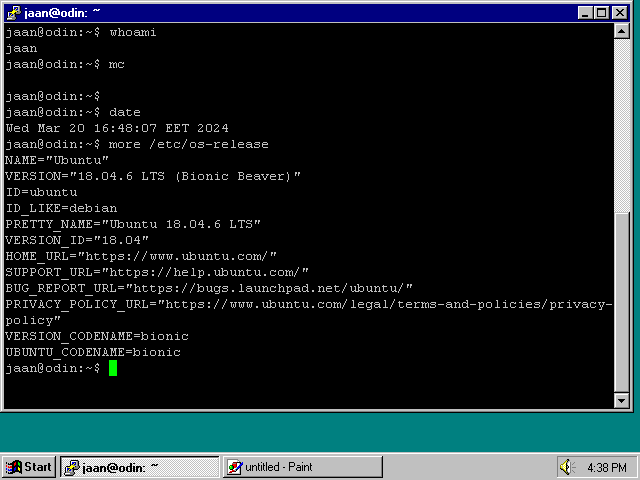Click the scrollbar down arrow

click(622, 401)
